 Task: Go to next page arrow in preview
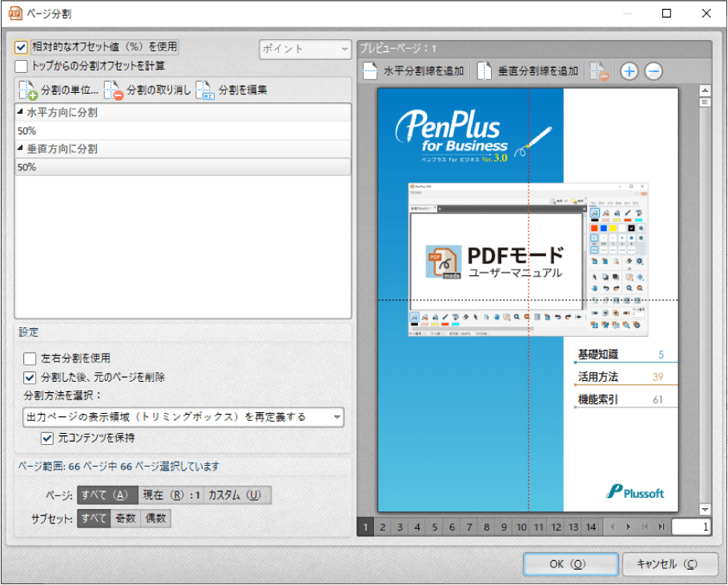(x=628, y=527)
